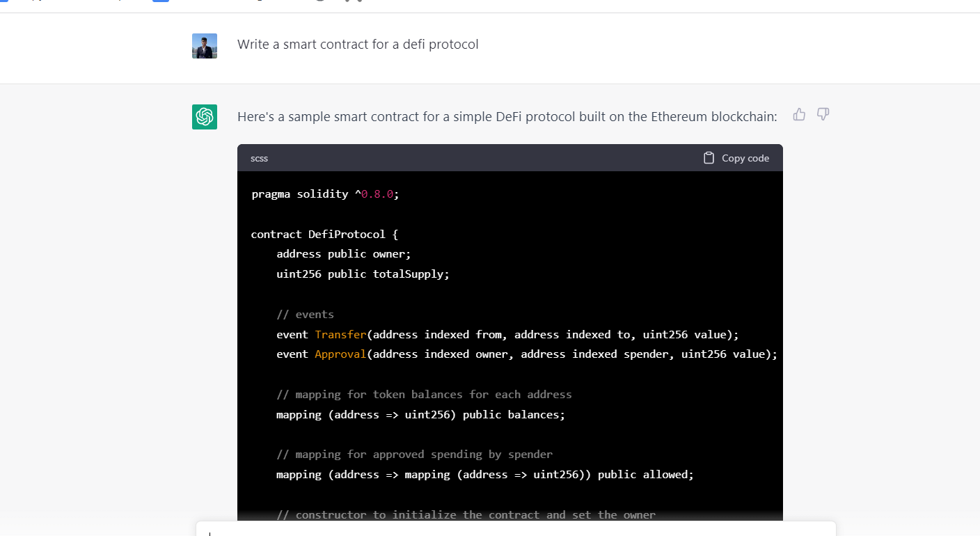Click the user profile avatar picture
This screenshot has width=980, height=536.
coord(205,46)
